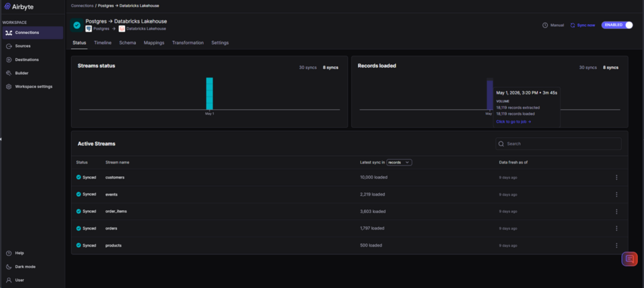Toggle the ENABLED connection switch
This screenshot has width=644, height=288.
coord(617,25)
